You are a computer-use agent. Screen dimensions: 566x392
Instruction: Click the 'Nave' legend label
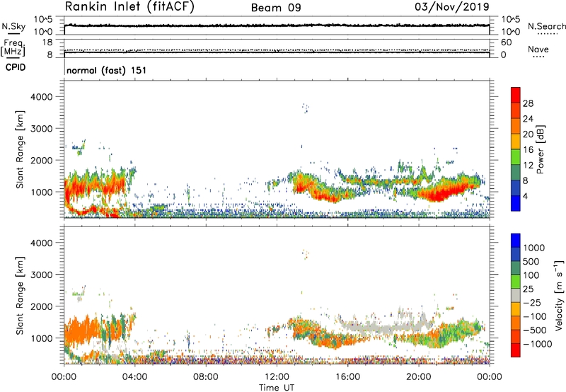click(x=538, y=49)
